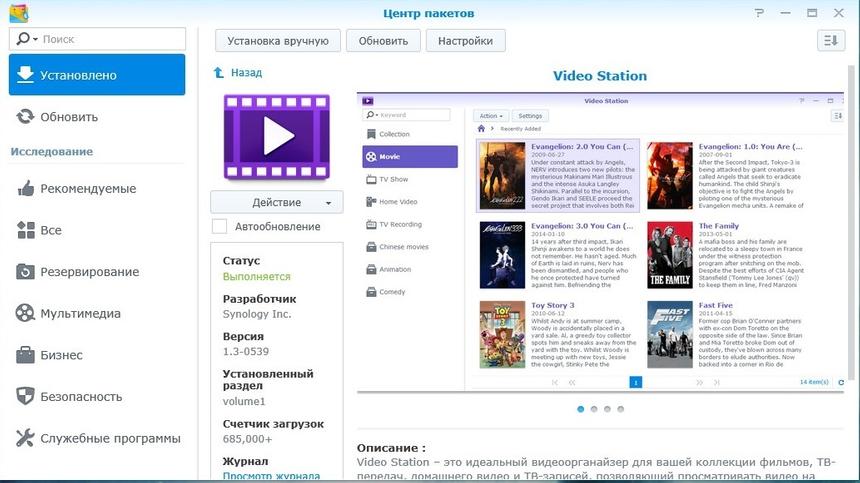Click the shield icon beside Безопасность

tap(25, 396)
